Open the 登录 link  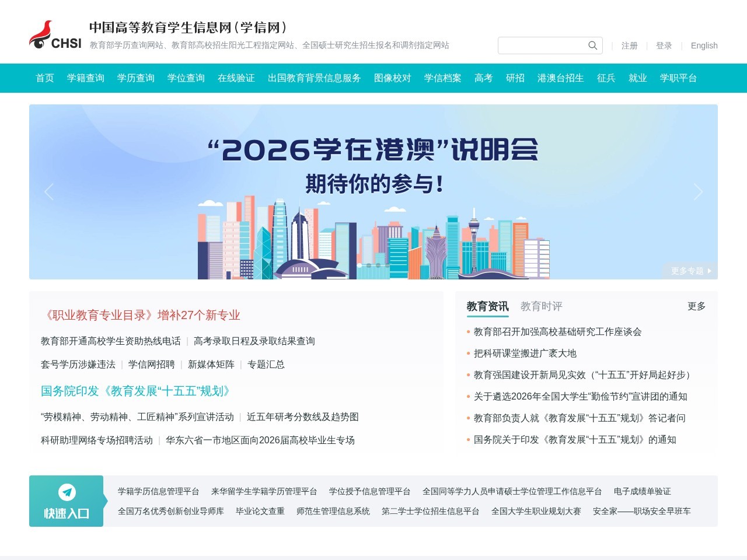[664, 45]
